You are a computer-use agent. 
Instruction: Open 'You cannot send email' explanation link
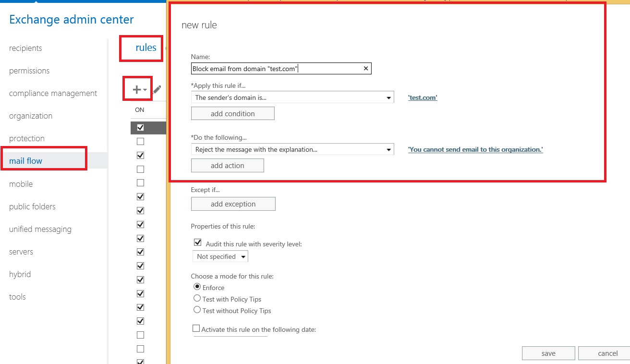[x=474, y=149]
